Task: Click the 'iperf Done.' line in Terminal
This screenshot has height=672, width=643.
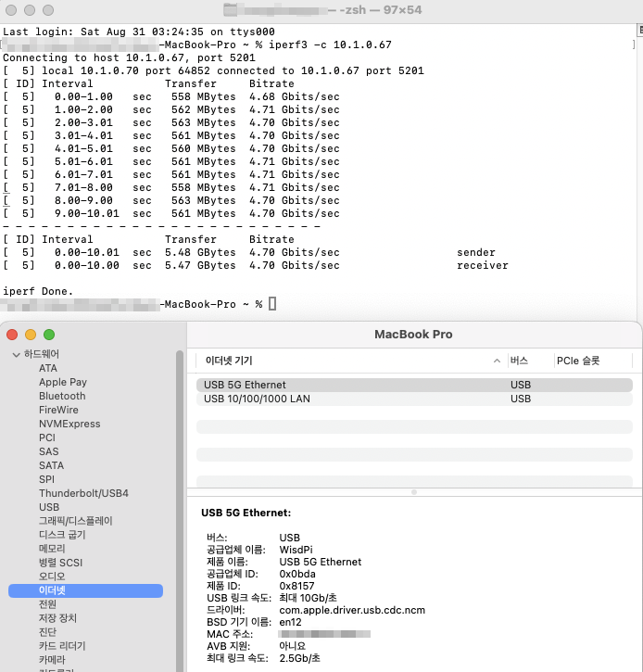Action: (x=38, y=291)
